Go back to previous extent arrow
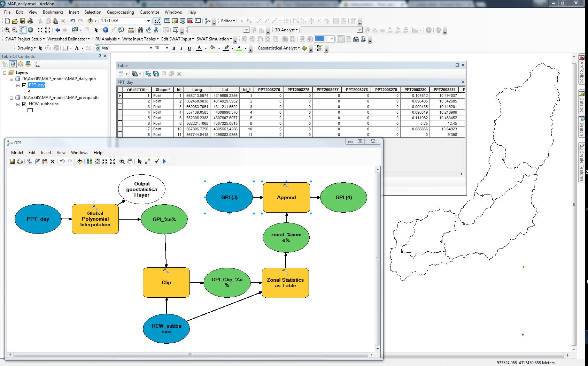588x366 pixels. click(x=57, y=30)
